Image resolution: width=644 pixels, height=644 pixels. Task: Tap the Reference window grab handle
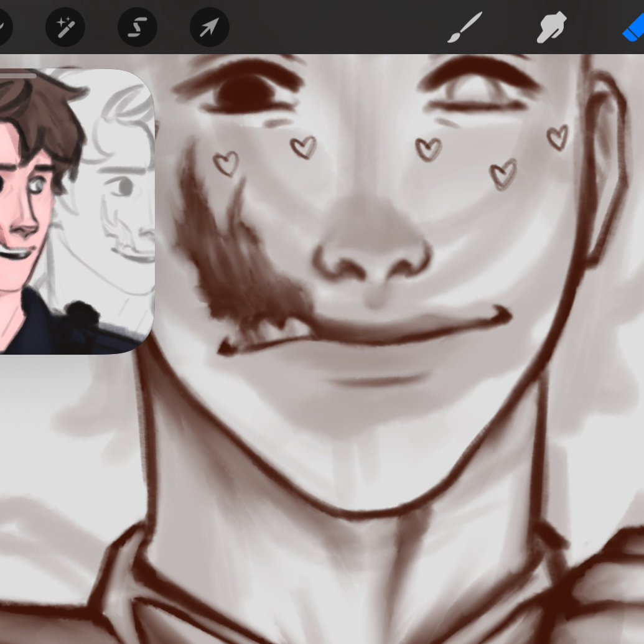17,75
